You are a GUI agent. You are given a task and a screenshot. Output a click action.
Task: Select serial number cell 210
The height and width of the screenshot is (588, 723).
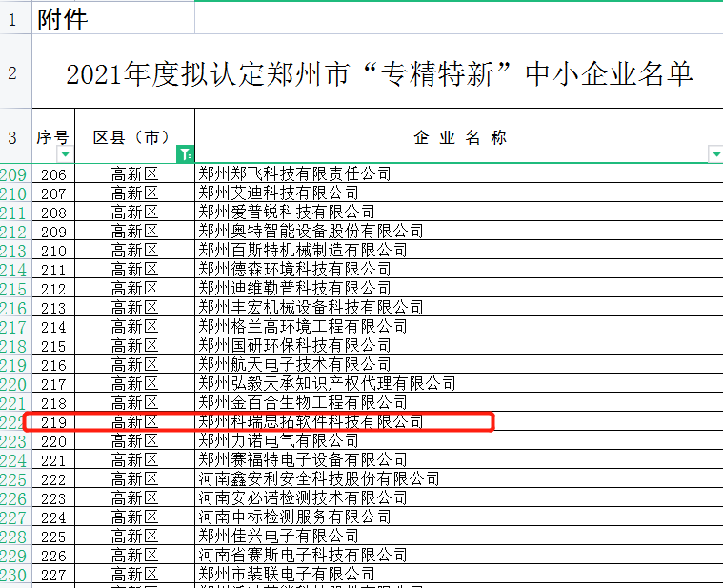click(x=53, y=251)
